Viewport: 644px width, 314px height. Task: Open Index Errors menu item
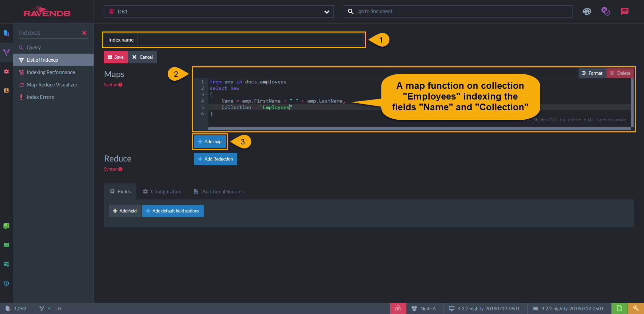53,97
